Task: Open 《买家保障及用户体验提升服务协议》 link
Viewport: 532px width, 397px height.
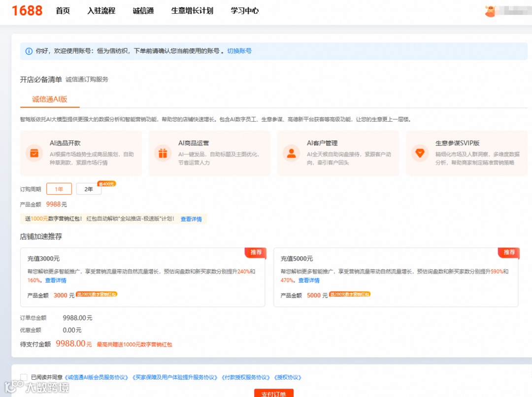Action: pos(175,377)
